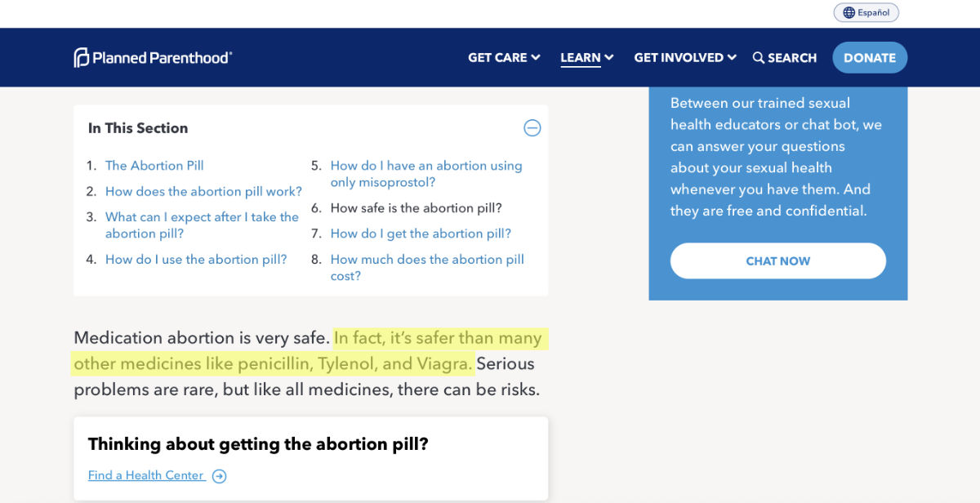
Task: Expand the Get Involved menu
Action: pos(685,57)
